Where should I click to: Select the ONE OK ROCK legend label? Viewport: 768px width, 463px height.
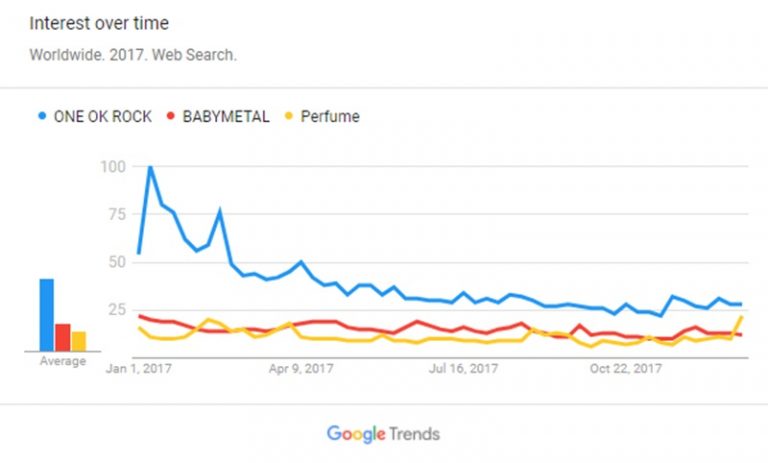point(103,117)
